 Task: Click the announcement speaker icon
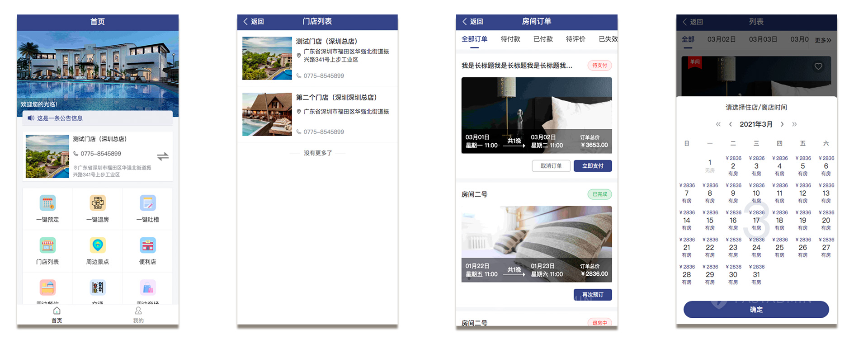coord(31,118)
